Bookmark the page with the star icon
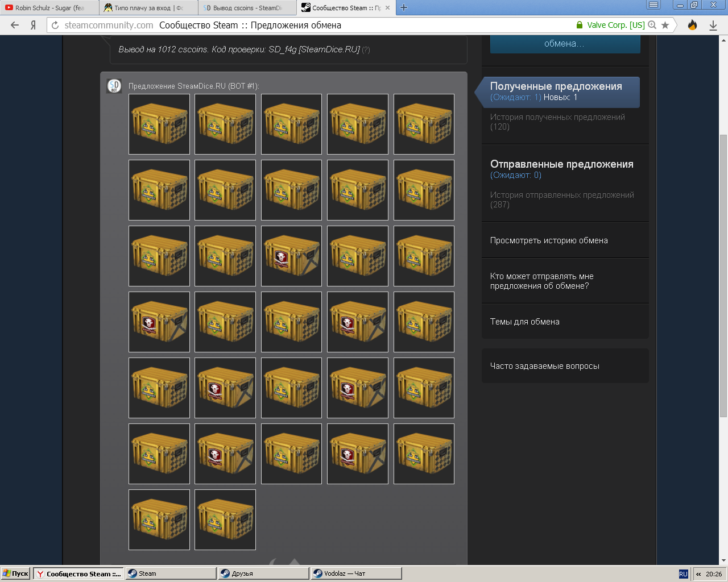Screen dimensions: 728x582 tap(665, 25)
